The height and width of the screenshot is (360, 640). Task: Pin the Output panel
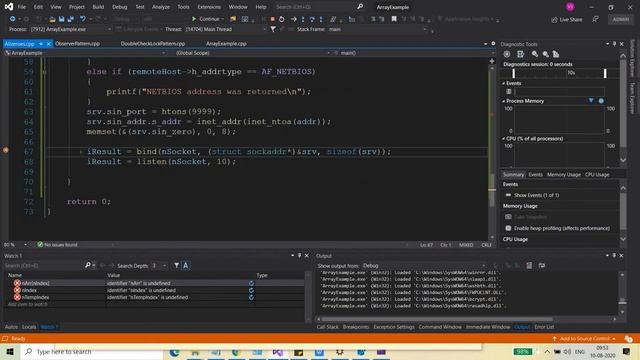pyautogui.click(x=614, y=256)
